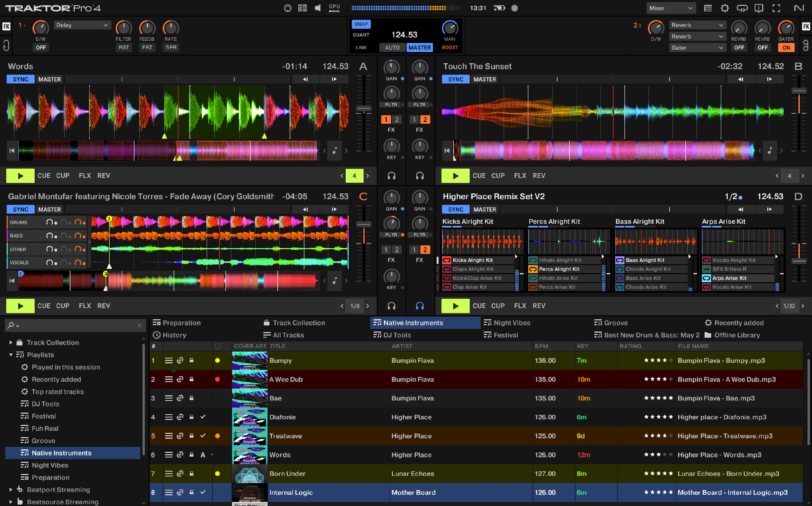Click the search magnifier in the browser panel
Screen dimensions: 812x506
click(x=11, y=325)
